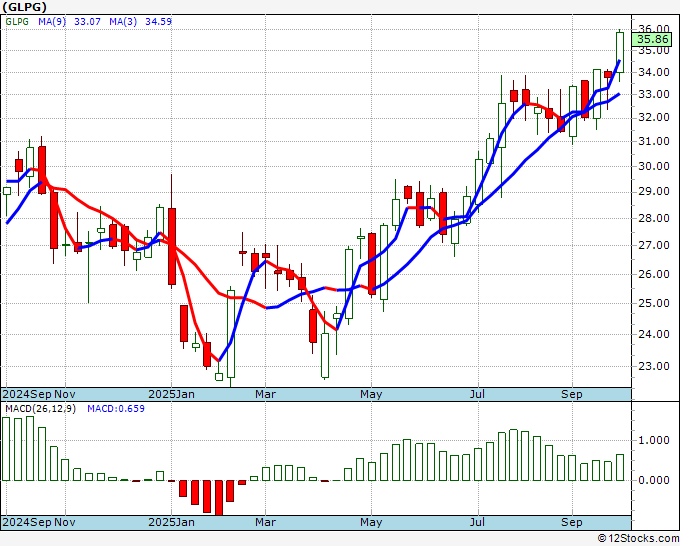Click the 23.00 price axis label

654,366
